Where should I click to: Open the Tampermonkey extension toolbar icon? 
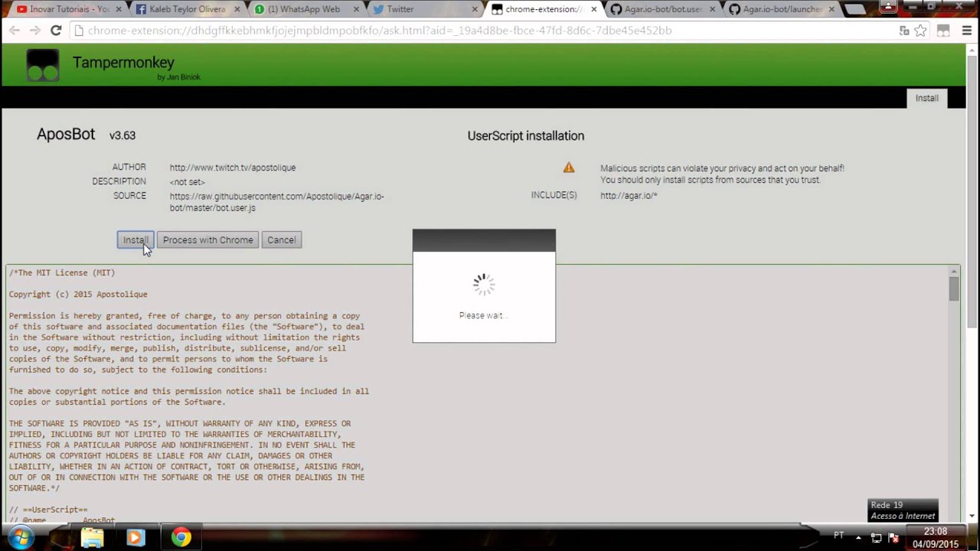(943, 31)
